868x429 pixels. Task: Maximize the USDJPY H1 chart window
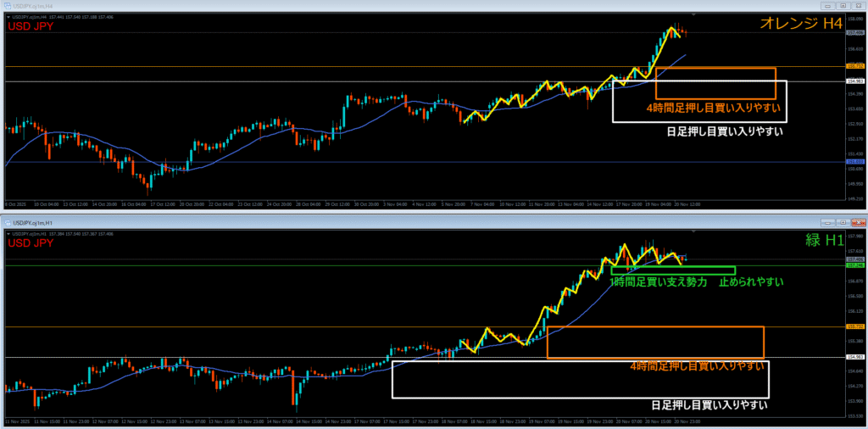click(844, 224)
